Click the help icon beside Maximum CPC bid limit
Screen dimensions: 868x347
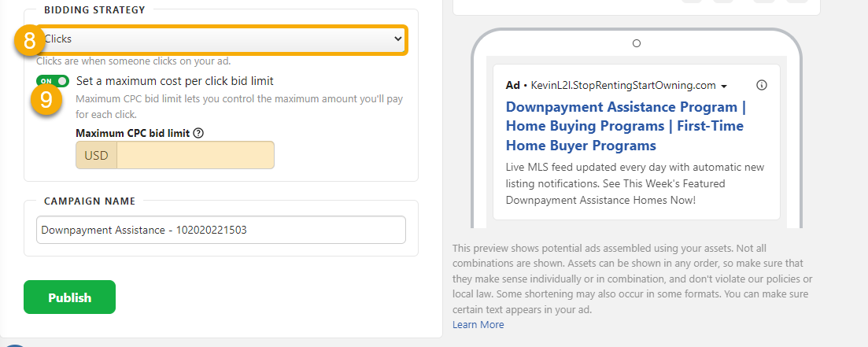pos(198,133)
